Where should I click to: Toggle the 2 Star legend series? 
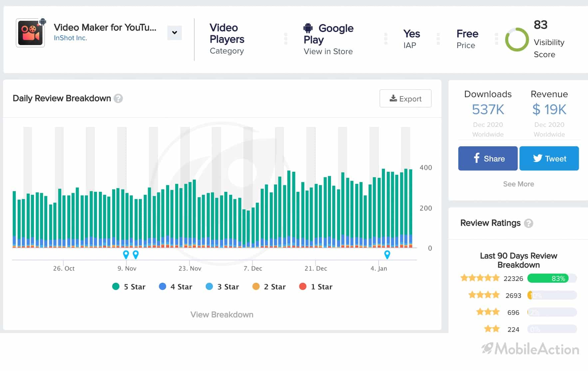tap(269, 287)
